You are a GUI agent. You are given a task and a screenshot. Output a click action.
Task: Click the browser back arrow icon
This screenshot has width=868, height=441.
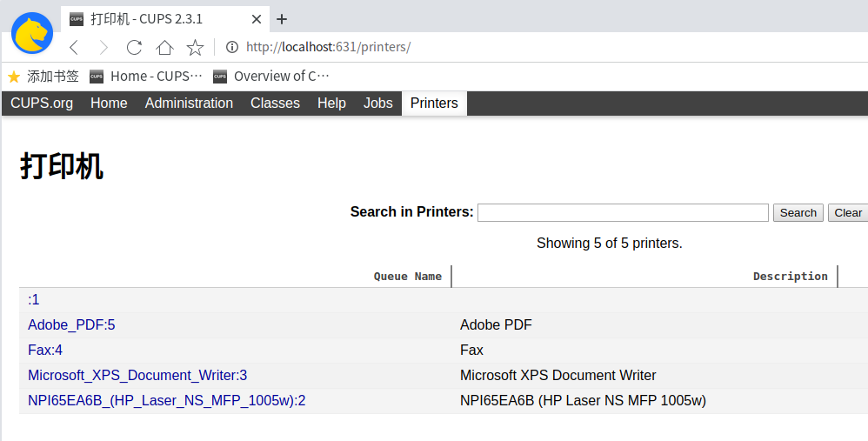tap(75, 47)
